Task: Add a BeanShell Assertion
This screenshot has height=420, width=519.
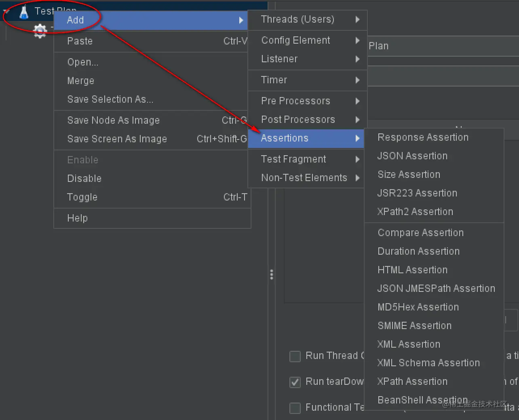Action: (434, 400)
